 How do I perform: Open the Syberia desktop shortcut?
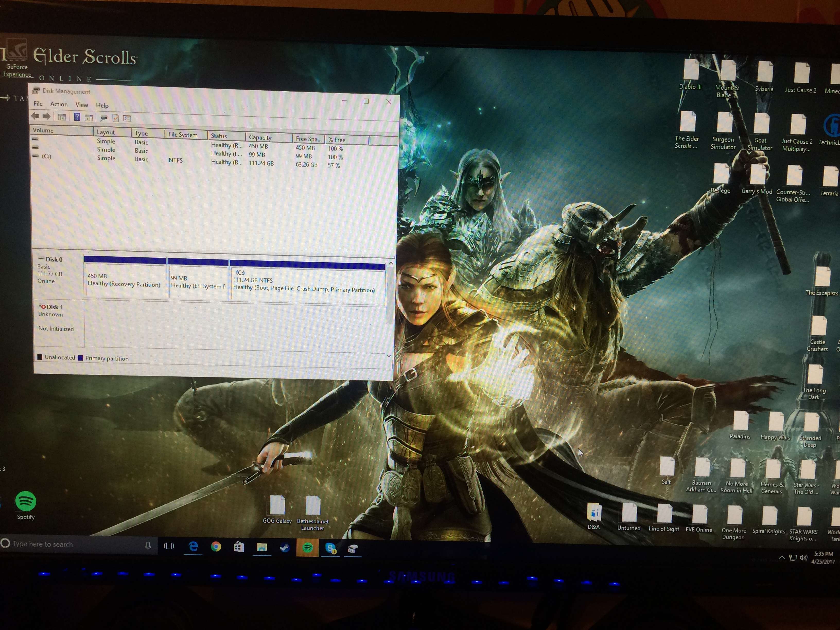pos(764,77)
